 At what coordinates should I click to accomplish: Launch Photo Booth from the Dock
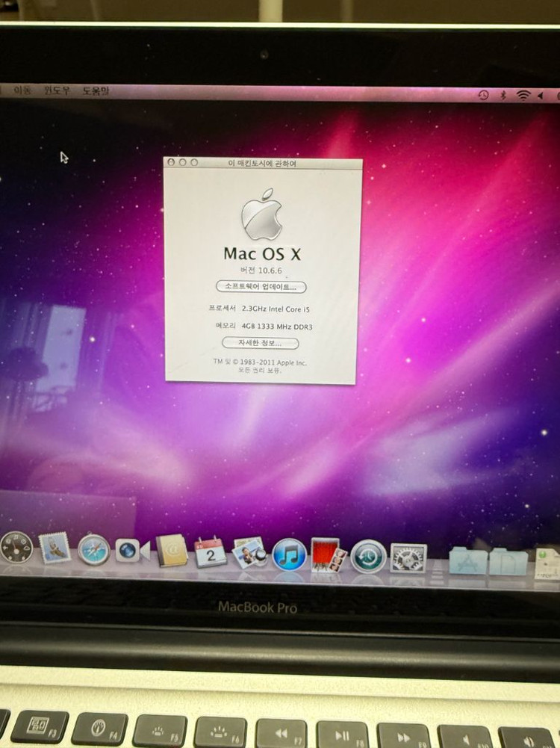(x=329, y=554)
